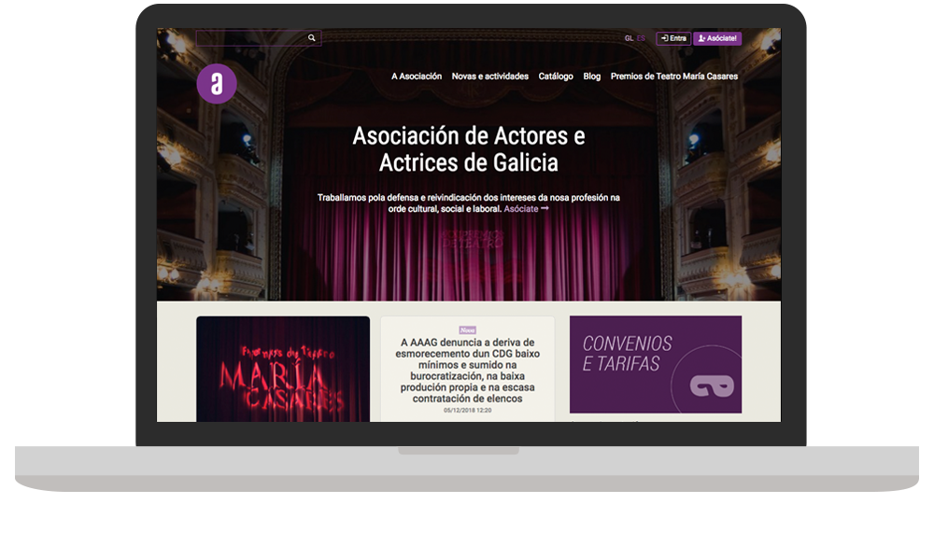Viewport: 934px width, 560px height.
Task: Open the Convenios e Tarifas banner
Action: coord(656,364)
